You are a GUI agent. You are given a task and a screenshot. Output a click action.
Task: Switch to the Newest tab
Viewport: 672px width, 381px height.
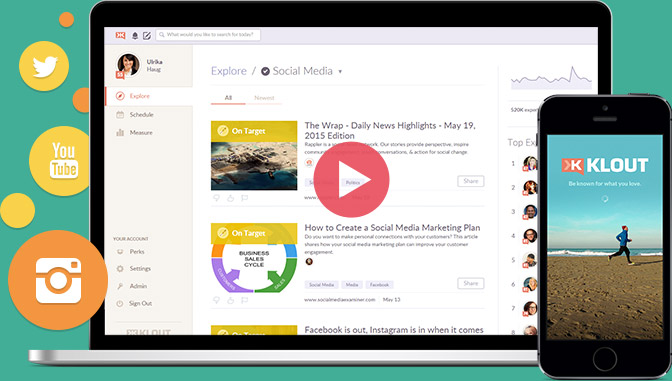[x=264, y=98]
